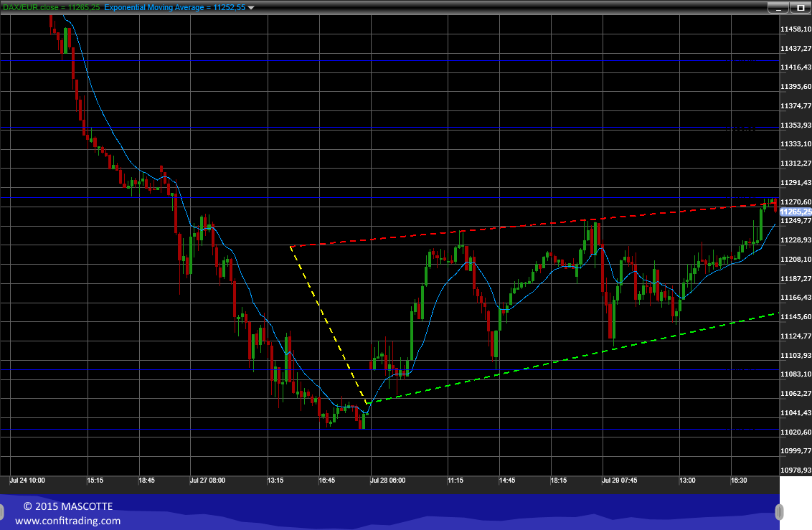Click the blue navigator overview strip

pyautogui.click(x=390, y=512)
